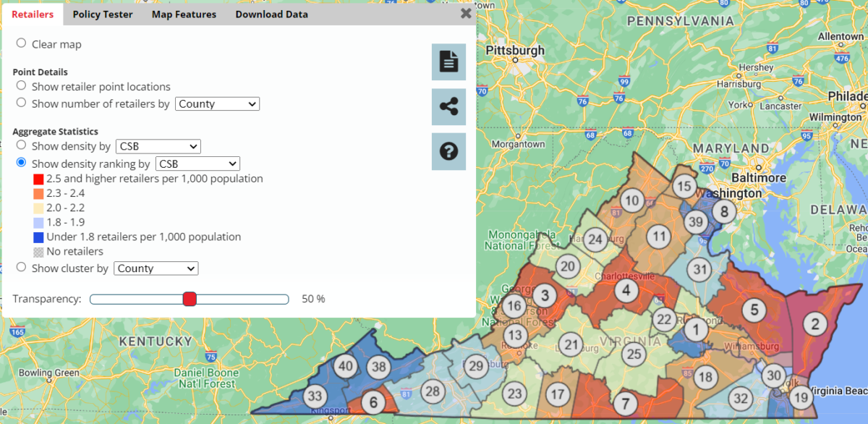Open the help question mark icon
The height and width of the screenshot is (424, 868).
(448, 151)
